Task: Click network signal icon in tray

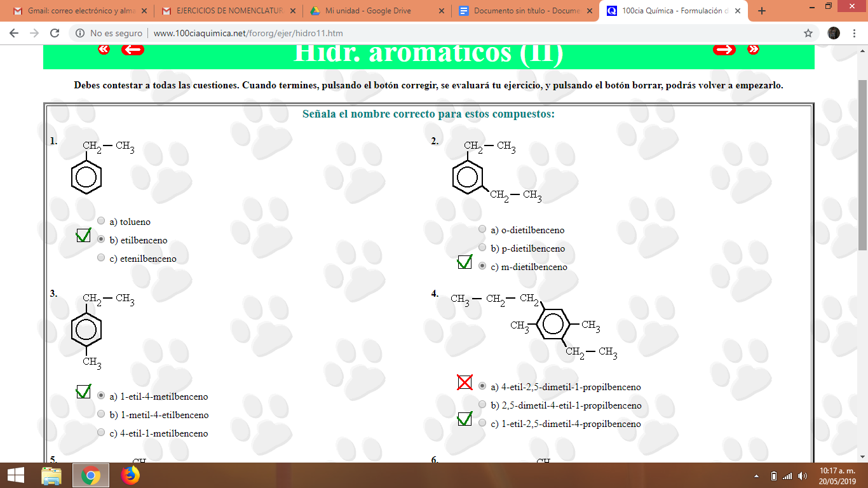Action: [x=788, y=476]
